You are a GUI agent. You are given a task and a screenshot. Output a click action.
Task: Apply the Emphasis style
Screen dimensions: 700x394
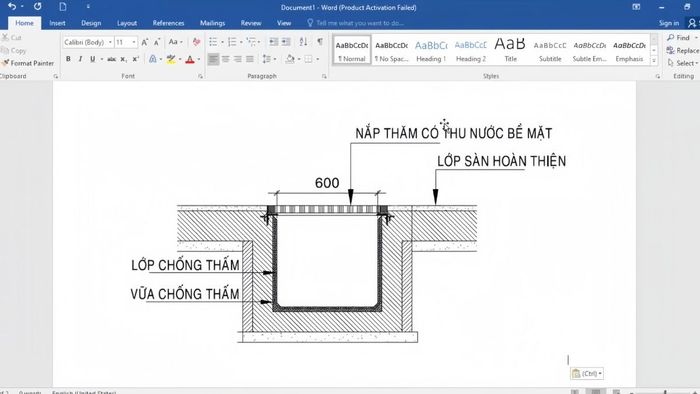click(x=629, y=50)
